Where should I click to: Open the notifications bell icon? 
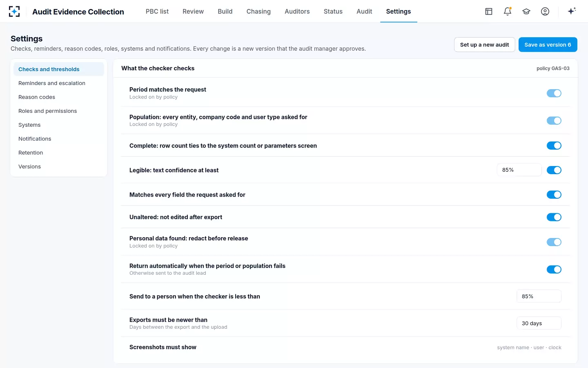[508, 11]
